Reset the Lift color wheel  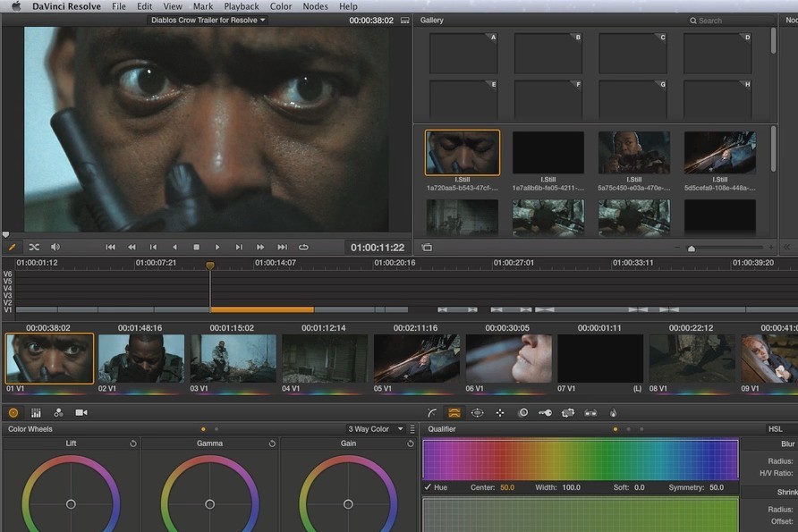point(132,443)
